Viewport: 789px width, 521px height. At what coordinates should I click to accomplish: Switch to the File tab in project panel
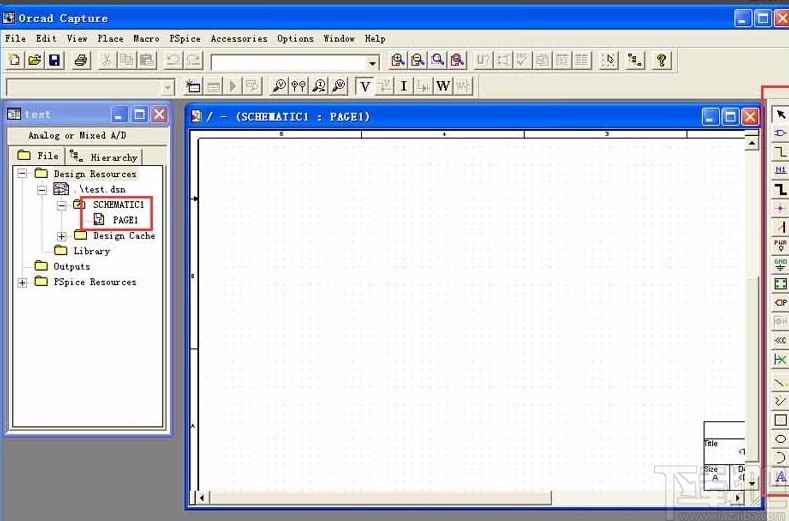(x=38, y=156)
